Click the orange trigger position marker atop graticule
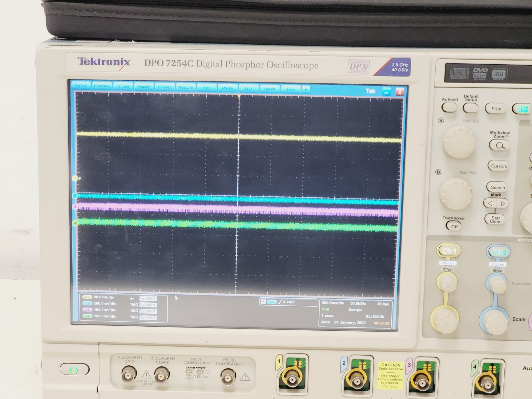 pos(239,97)
